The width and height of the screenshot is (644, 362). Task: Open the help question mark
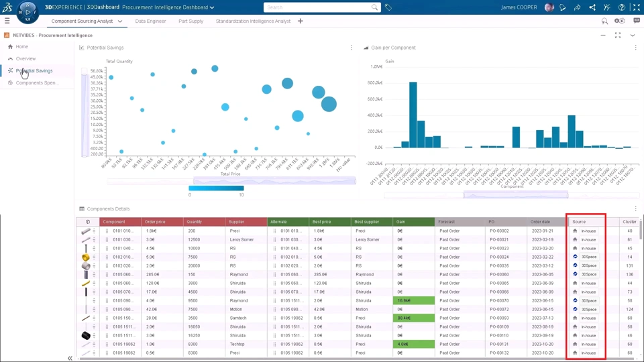point(622,7)
